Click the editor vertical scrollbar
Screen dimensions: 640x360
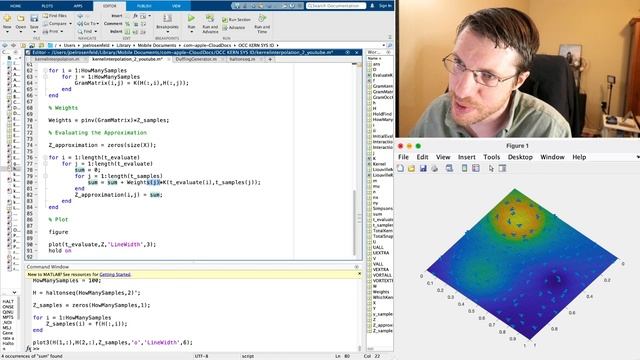[354, 222]
